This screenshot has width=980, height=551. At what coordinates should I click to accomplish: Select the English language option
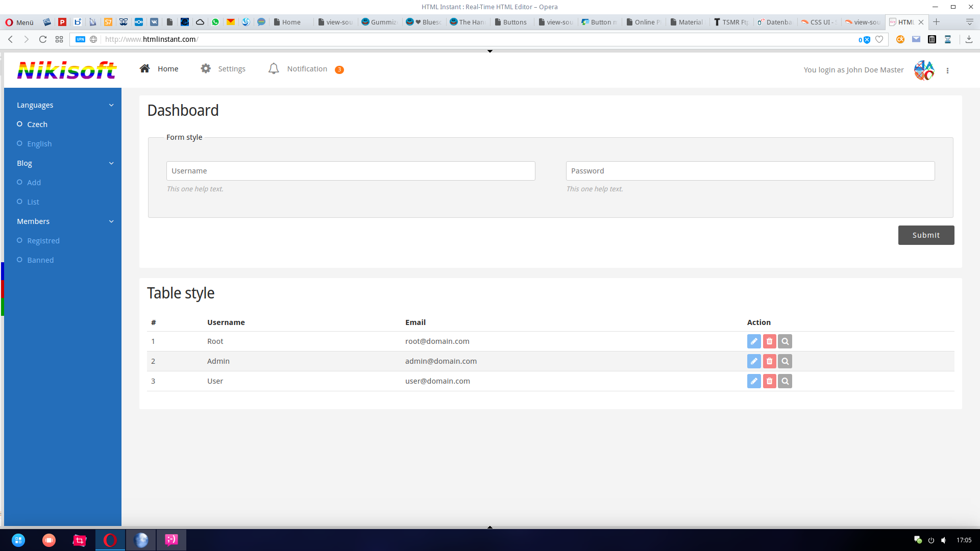click(39, 144)
